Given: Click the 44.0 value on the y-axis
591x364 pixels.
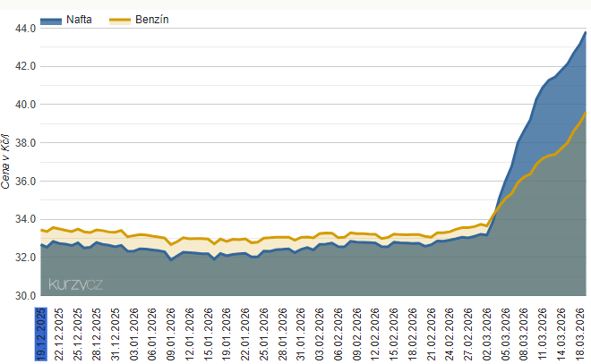Looking at the screenshot, I should 25,29.
